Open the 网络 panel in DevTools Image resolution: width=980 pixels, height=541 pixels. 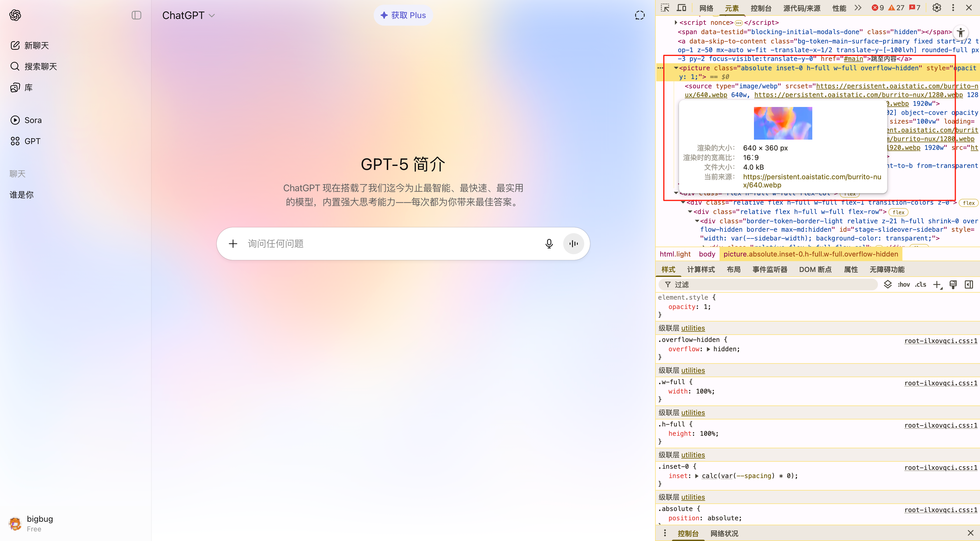pos(706,8)
